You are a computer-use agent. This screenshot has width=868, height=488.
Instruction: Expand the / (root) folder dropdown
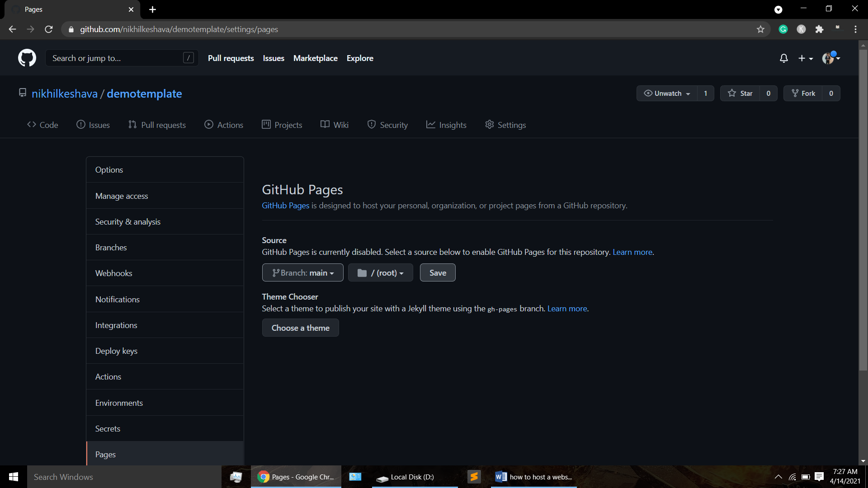pyautogui.click(x=380, y=272)
